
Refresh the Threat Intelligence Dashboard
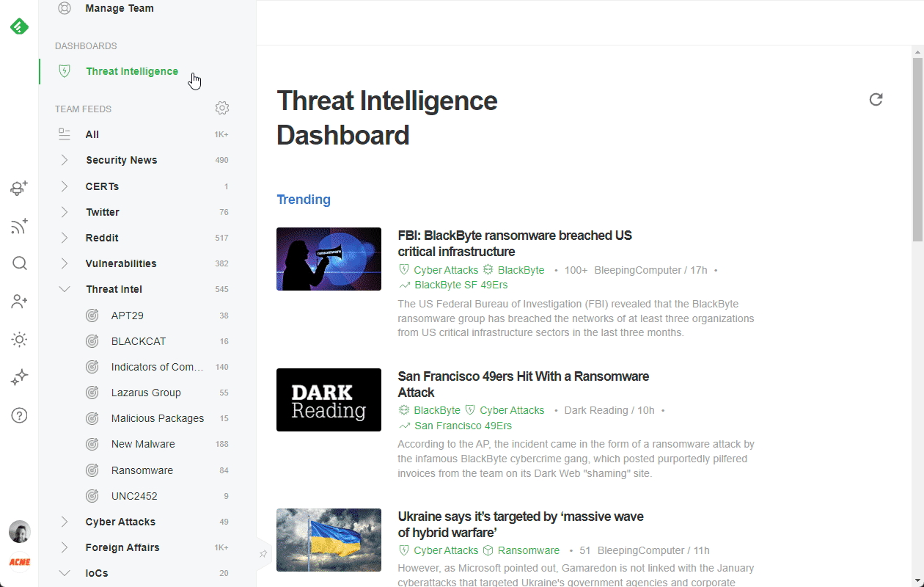click(876, 99)
